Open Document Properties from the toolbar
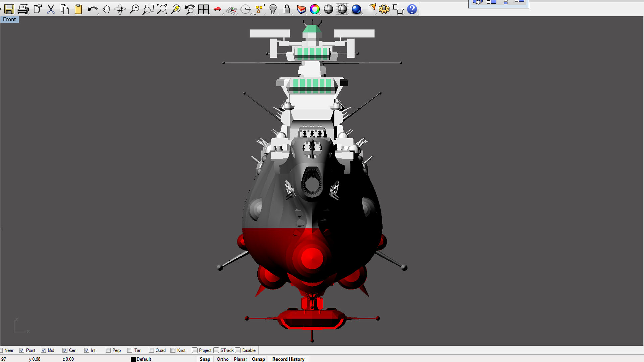Image resolution: width=644 pixels, height=362 pixels. point(37,9)
